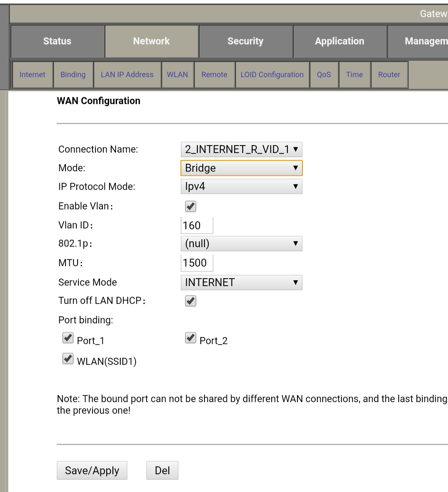Open the IP Protocol Mode dropdown
Image resolution: width=448 pixels, height=492 pixels.
(241, 187)
